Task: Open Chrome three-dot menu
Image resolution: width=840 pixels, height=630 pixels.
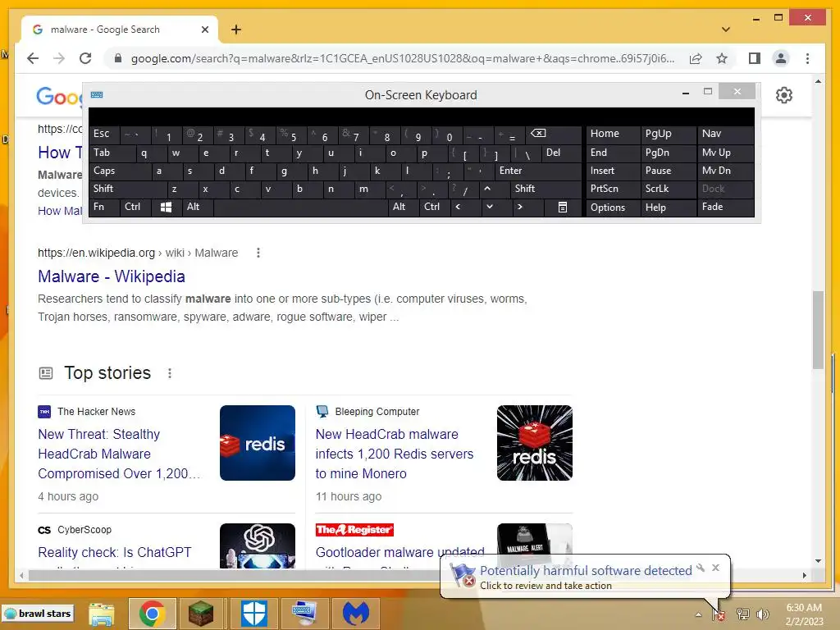Action: click(807, 58)
